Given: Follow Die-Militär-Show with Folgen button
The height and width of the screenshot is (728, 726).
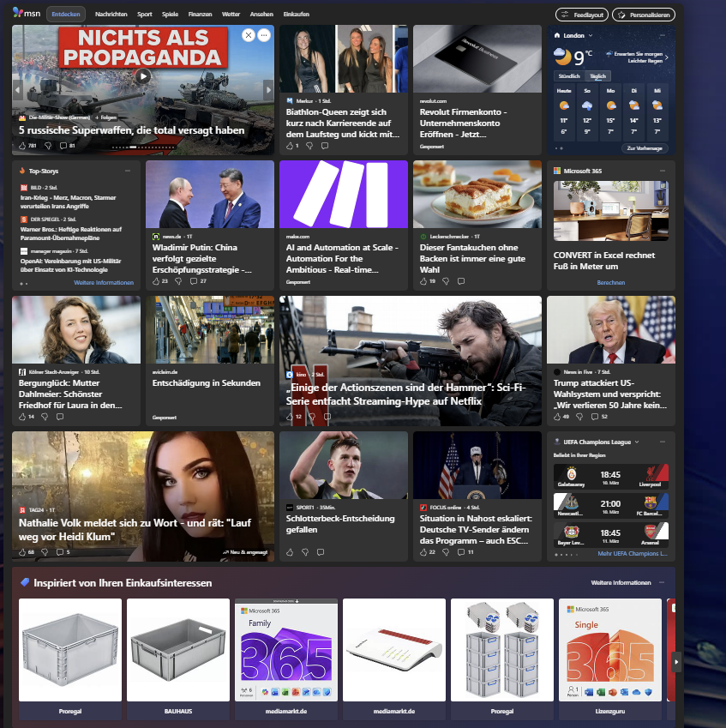Looking at the screenshot, I should (x=105, y=117).
